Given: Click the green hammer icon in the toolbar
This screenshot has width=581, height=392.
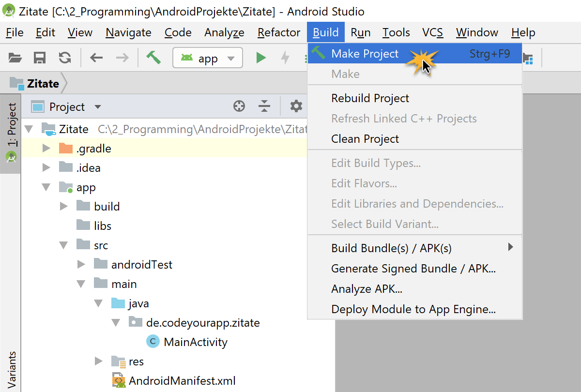Looking at the screenshot, I should pyautogui.click(x=153, y=58).
